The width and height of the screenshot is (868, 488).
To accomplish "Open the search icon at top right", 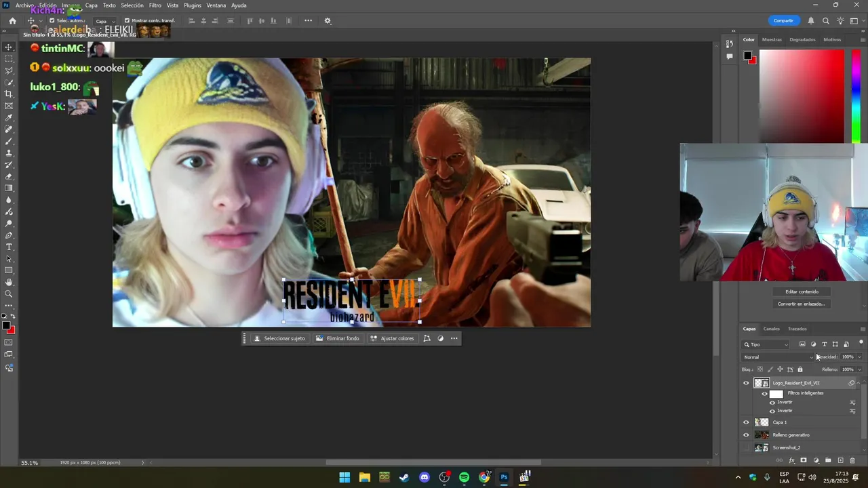I will click(x=826, y=20).
